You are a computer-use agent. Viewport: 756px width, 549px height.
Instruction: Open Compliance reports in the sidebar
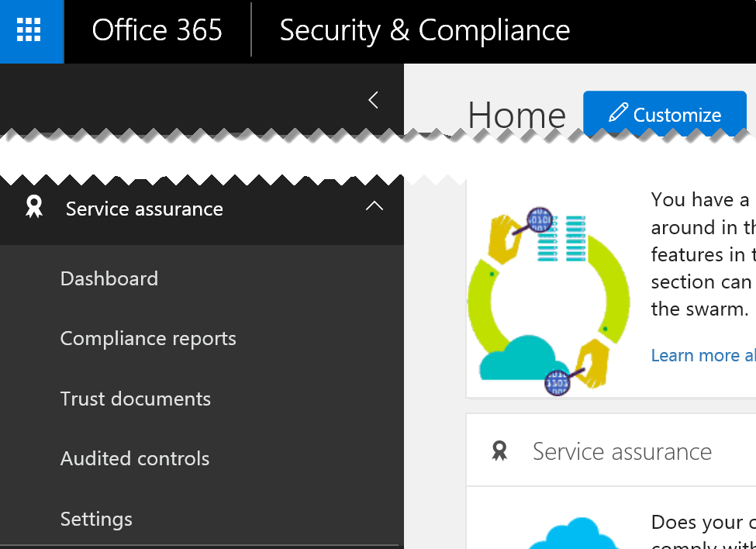(x=148, y=339)
